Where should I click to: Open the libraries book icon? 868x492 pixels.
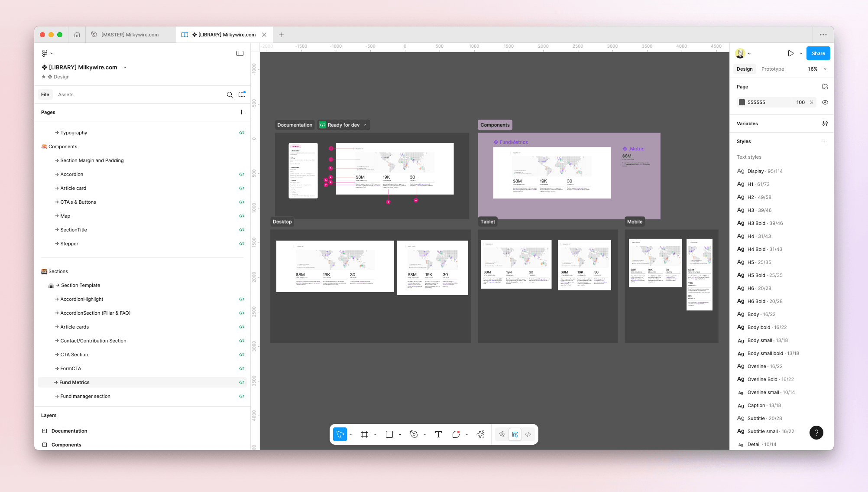coord(242,94)
